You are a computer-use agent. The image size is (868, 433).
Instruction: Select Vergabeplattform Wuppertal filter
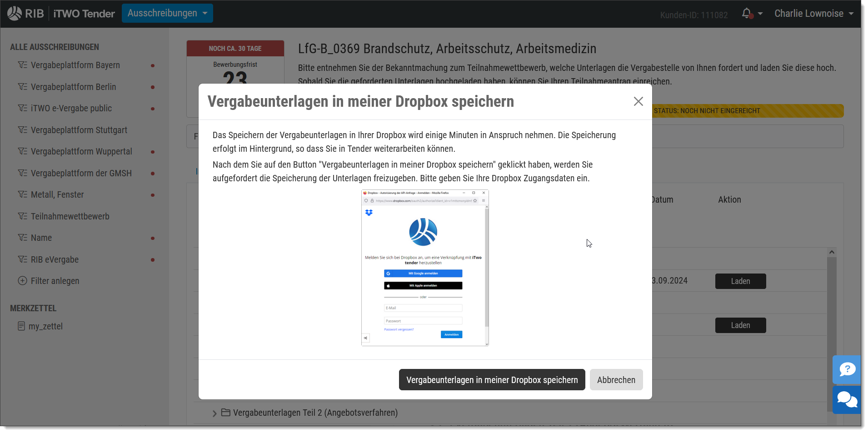[x=81, y=151]
